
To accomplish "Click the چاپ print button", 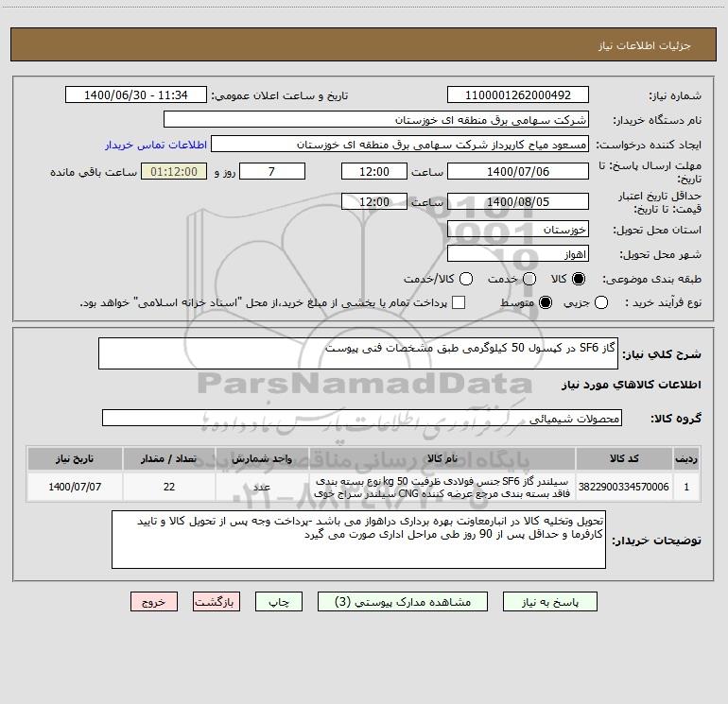I will click(279, 601).
